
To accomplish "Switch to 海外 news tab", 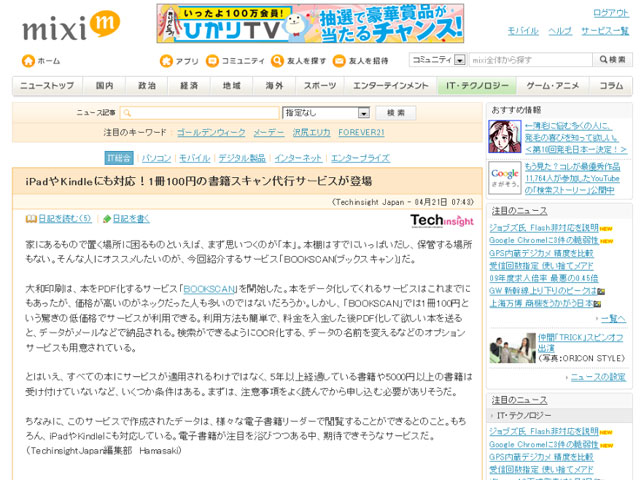I will point(274,86).
